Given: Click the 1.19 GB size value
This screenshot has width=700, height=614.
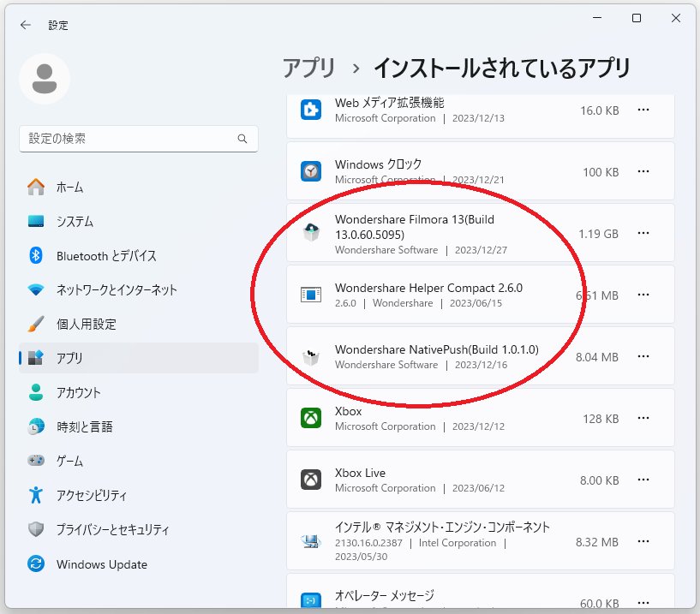Looking at the screenshot, I should coord(599,235).
